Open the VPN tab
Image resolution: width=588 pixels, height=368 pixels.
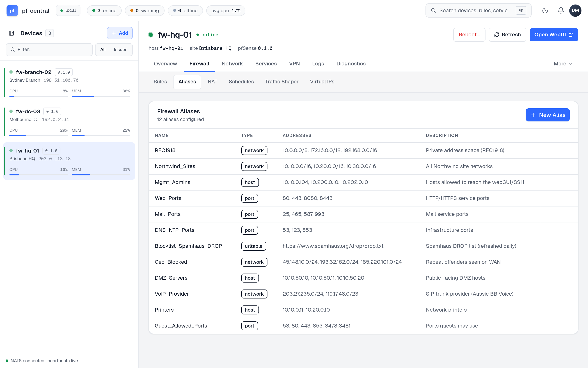[294, 64]
